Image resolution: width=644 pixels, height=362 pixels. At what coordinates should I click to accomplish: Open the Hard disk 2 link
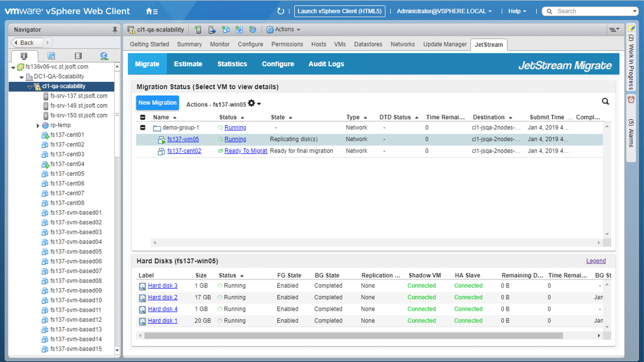(x=163, y=297)
